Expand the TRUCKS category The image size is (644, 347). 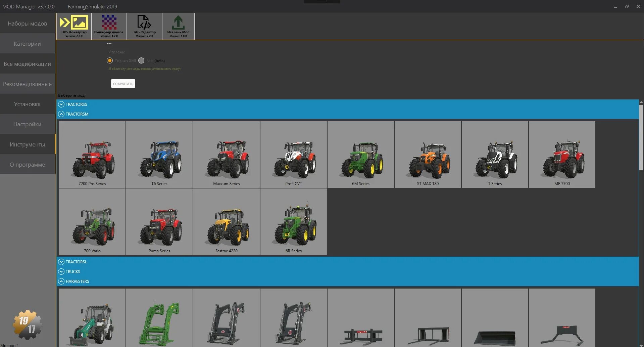[x=61, y=271]
